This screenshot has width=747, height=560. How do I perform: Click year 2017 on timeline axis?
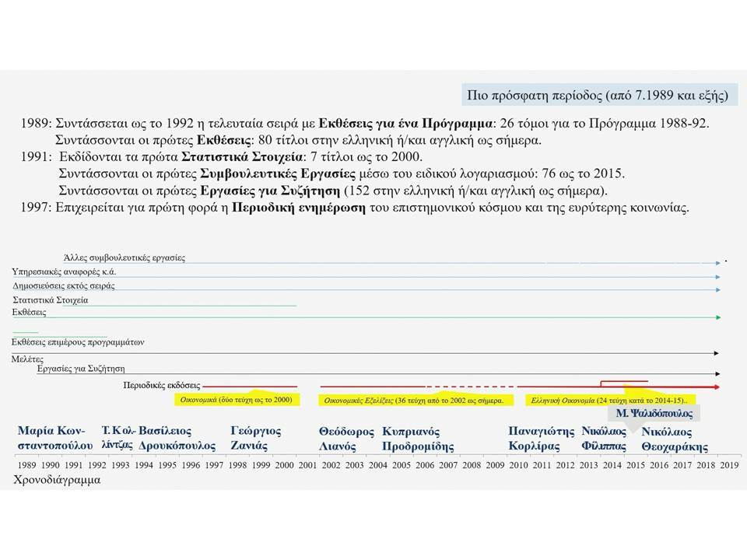tap(682, 465)
